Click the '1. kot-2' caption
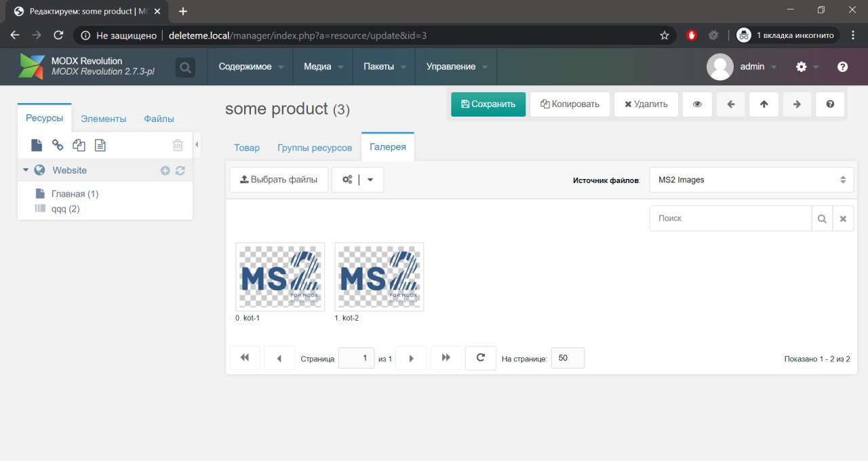Viewport: 868px width, 461px height. pos(347,318)
